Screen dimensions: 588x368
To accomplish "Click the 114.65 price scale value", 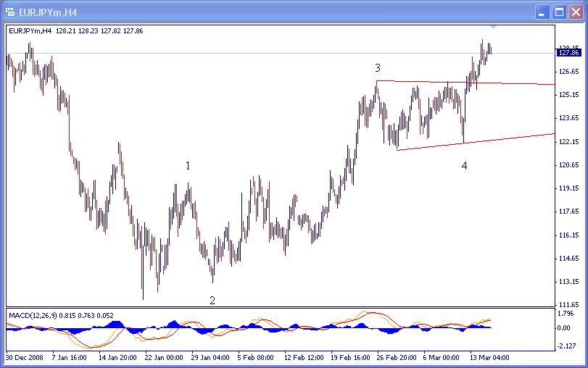I will tap(568, 259).
